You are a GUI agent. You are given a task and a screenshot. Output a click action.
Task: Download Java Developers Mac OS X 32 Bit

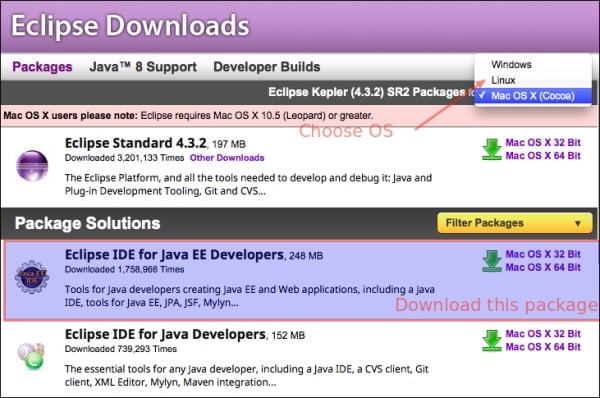pos(543,334)
